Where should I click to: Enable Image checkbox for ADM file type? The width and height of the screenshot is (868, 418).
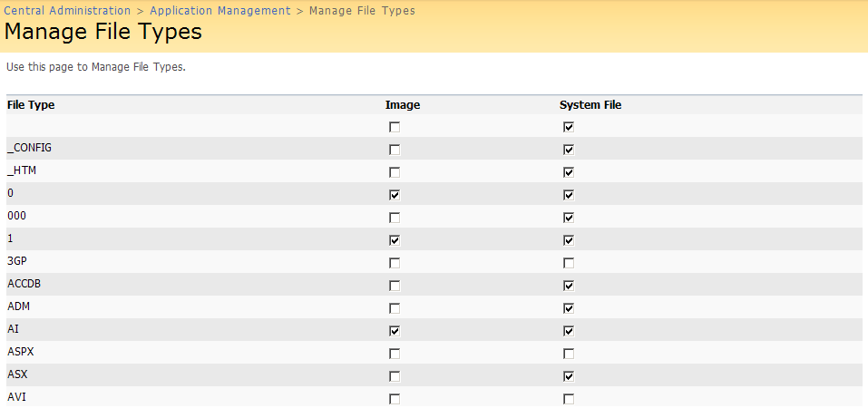coord(395,308)
